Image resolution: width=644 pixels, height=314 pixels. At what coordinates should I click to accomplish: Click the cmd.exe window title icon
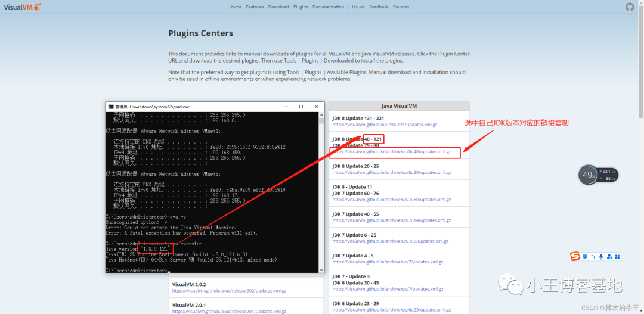[x=111, y=107]
